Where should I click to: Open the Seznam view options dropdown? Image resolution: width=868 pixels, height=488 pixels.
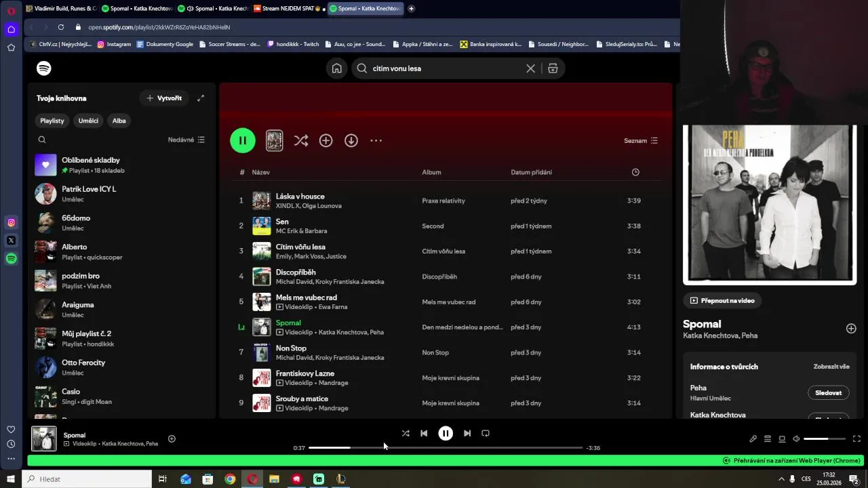(641, 141)
